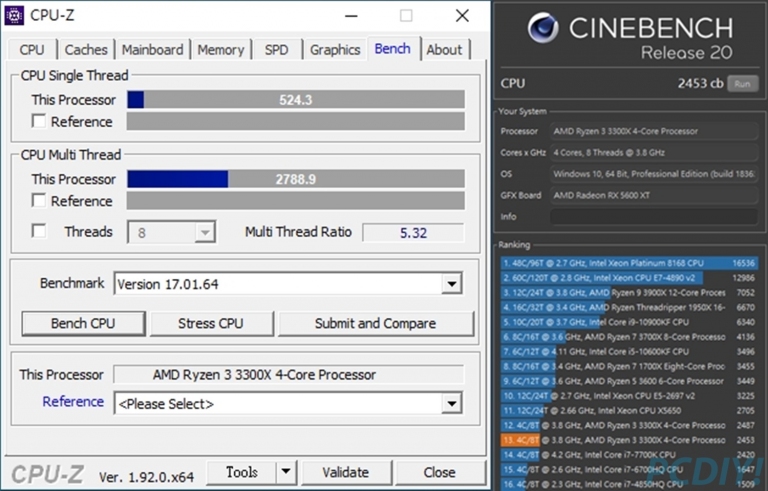Open the SPD tab
This screenshot has width=768, height=491.
pyautogui.click(x=277, y=49)
